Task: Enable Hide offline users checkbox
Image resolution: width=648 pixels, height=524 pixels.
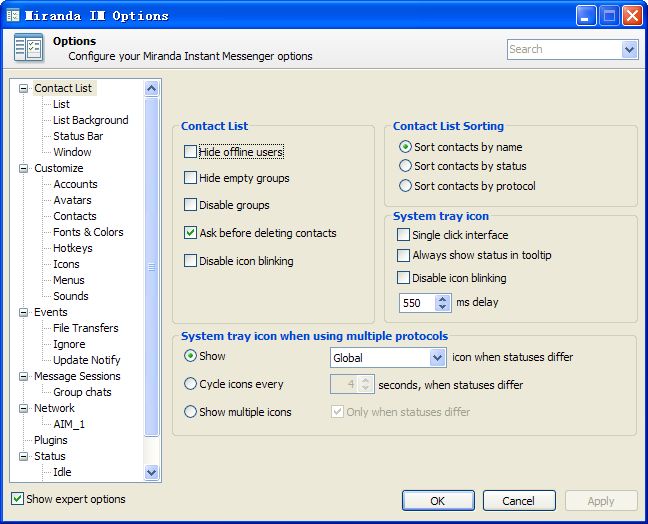Action: click(x=191, y=152)
